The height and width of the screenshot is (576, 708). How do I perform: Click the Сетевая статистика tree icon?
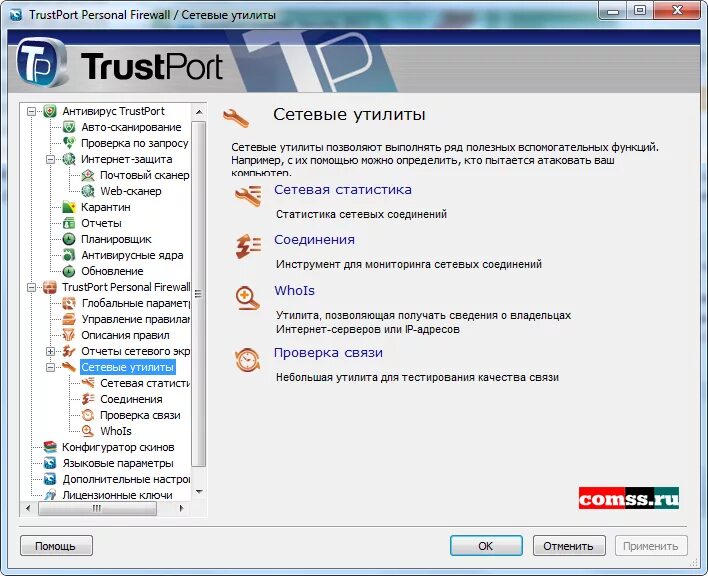pyautogui.click(x=88, y=383)
